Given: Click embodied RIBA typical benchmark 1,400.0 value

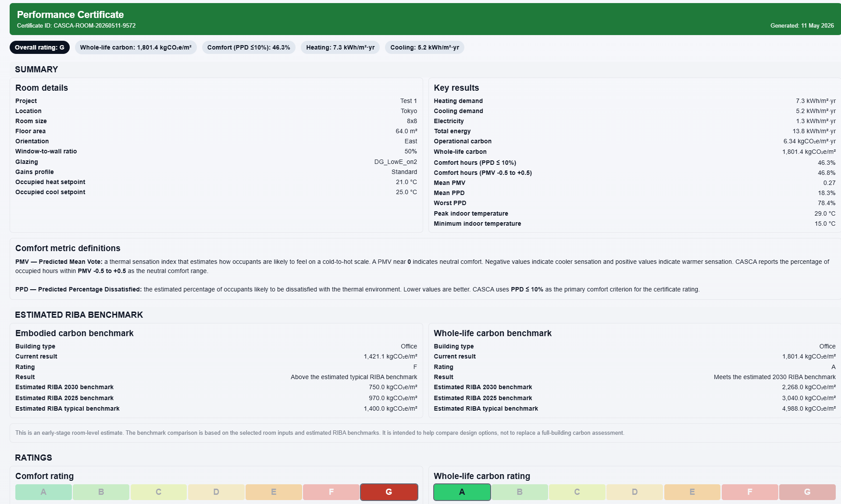Looking at the screenshot, I should pyautogui.click(x=390, y=408).
